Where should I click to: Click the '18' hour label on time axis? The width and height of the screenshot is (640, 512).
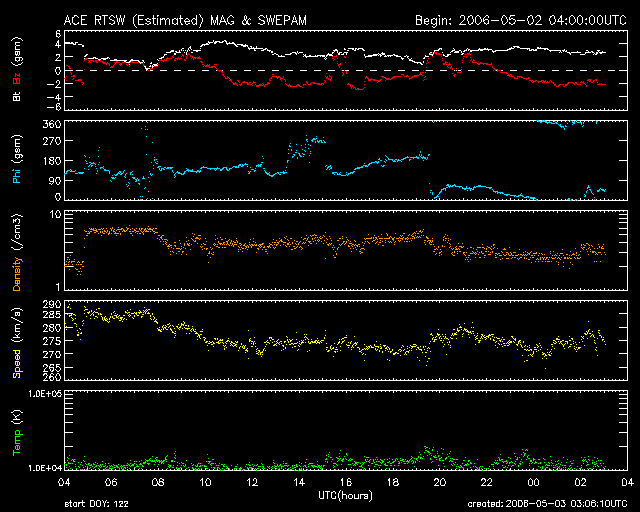pos(393,483)
